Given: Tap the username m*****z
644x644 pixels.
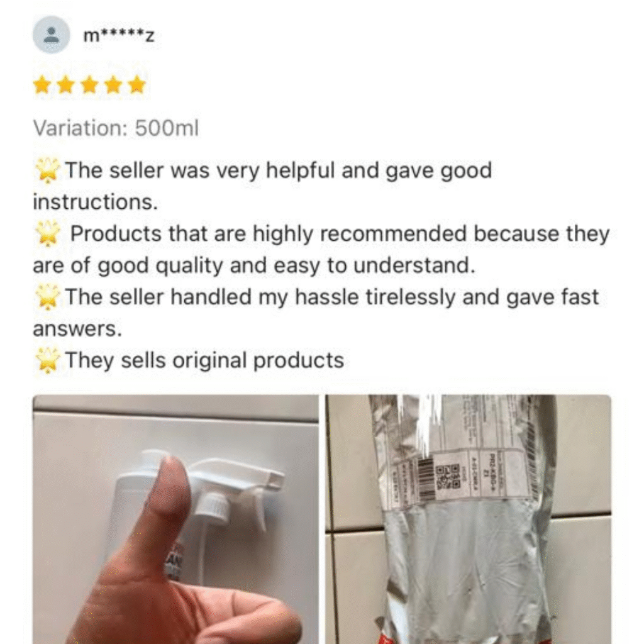Looking at the screenshot, I should (119, 36).
